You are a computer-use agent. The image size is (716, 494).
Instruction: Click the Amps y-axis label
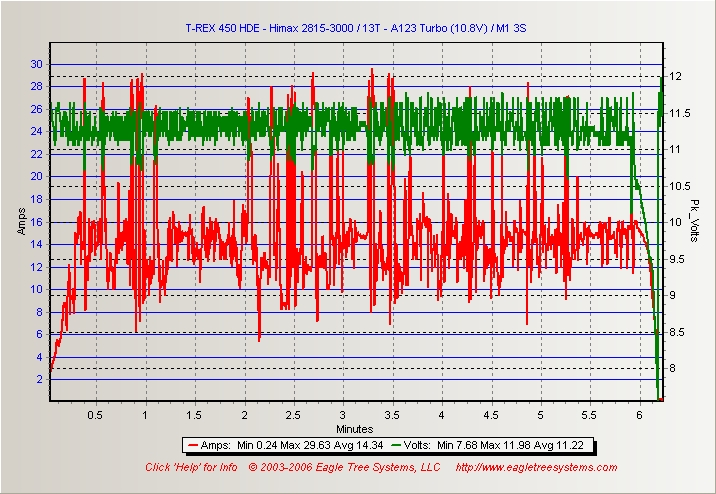[x=21, y=222]
